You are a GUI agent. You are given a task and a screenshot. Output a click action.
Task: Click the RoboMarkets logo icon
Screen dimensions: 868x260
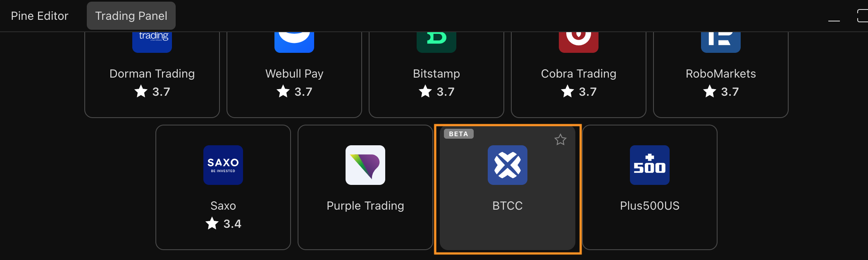pos(721,42)
